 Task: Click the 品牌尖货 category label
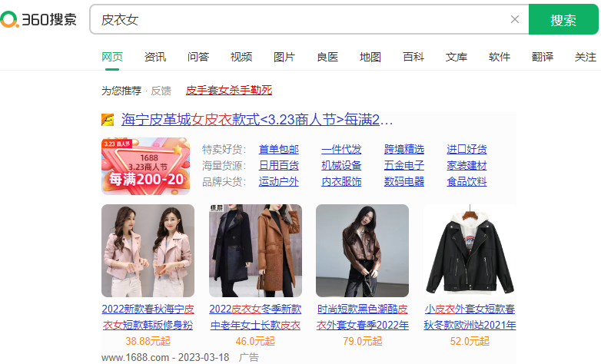click(224, 182)
